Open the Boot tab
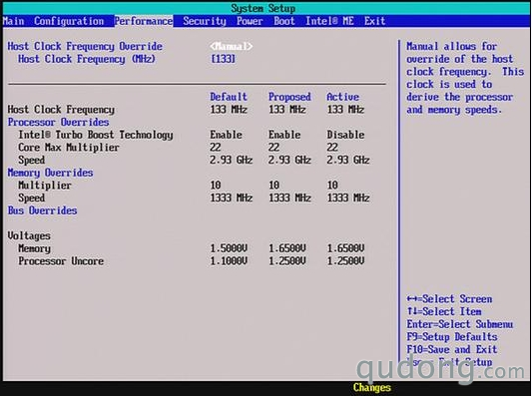Image resolution: width=532 pixels, height=396 pixels. click(x=284, y=21)
